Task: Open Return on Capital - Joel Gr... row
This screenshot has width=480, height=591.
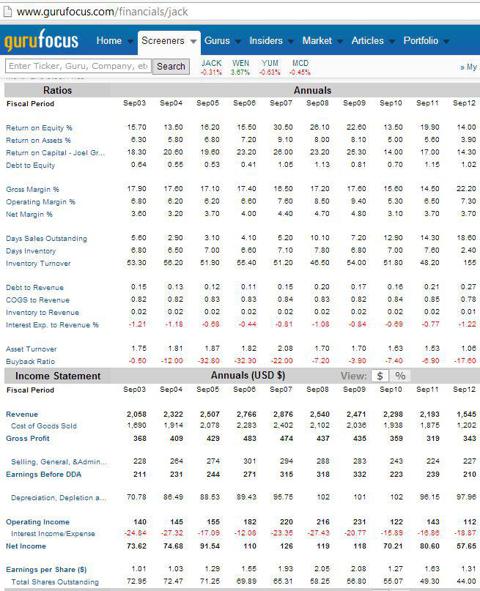Action: 55,153
